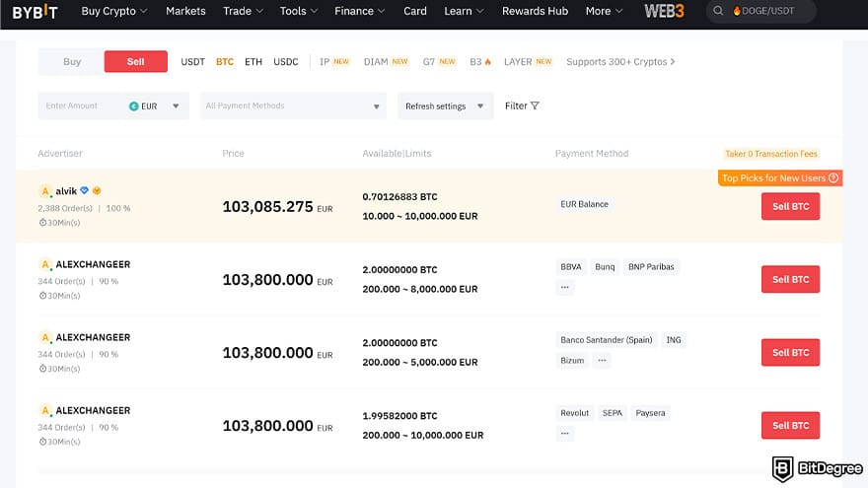This screenshot has width=868, height=488.
Task: Click alvik's orange badge icon
Action: [x=97, y=190]
